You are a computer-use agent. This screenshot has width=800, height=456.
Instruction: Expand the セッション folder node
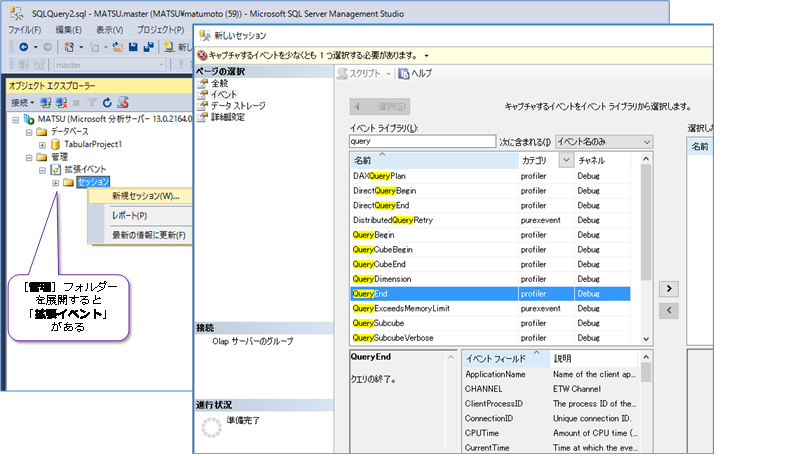click(56, 183)
